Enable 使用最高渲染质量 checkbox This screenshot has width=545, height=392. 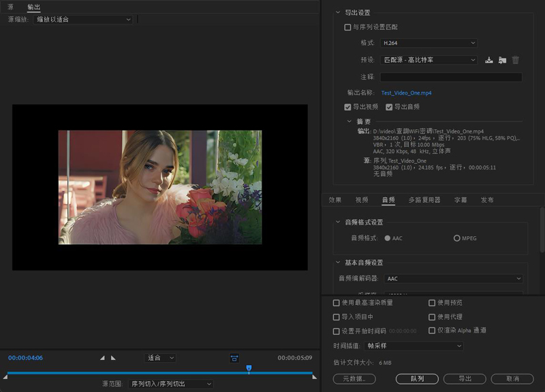(x=336, y=303)
